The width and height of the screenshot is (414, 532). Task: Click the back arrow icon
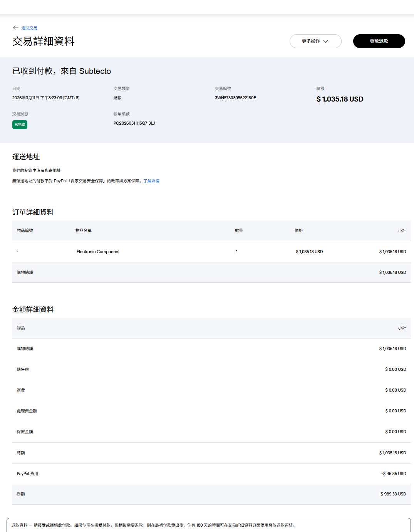click(x=15, y=28)
